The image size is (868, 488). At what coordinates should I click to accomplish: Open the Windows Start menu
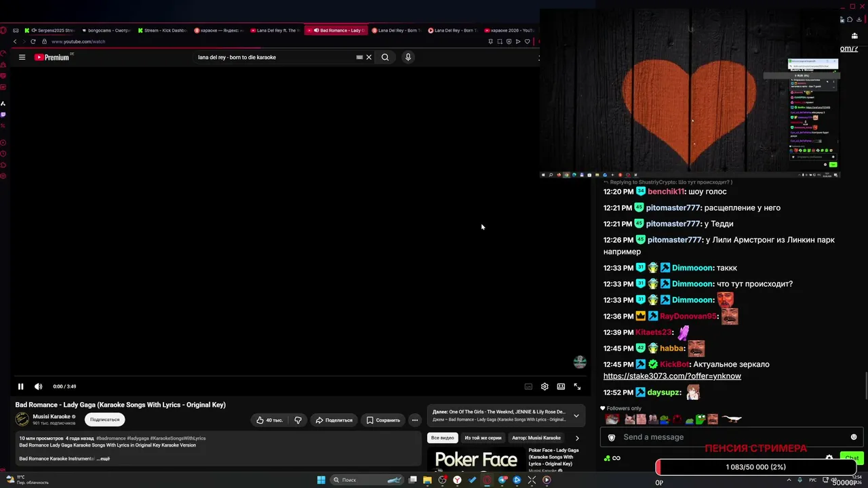[x=321, y=480]
